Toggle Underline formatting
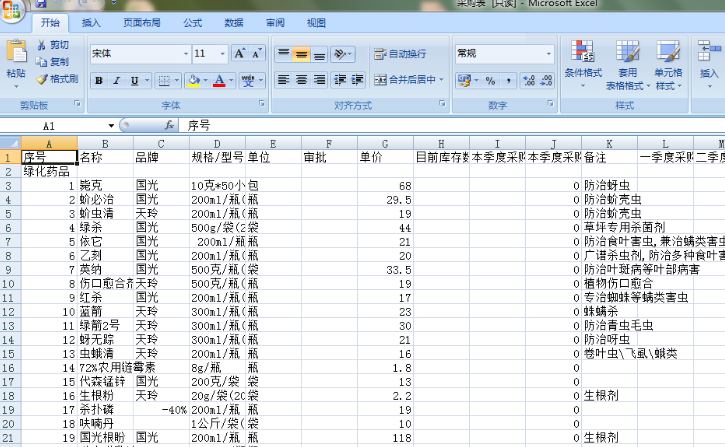Image resolution: width=725 pixels, height=447 pixels. 134,80
